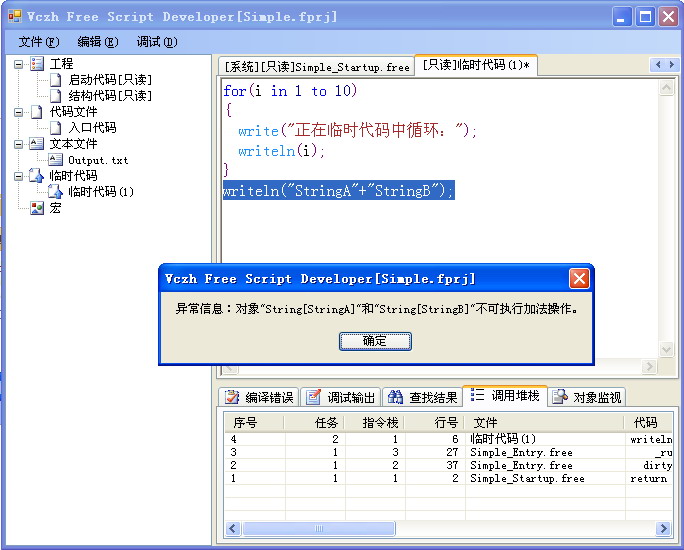The width and height of the screenshot is (684, 550).
Task: Select the call stack row for 临时代码(1)
Action: (x=448, y=439)
